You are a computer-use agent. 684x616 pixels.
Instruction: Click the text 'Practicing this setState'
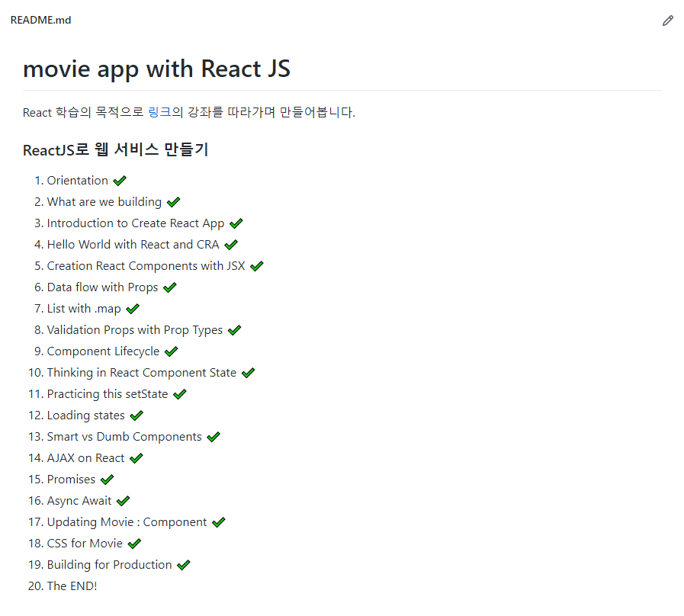[108, 394]
